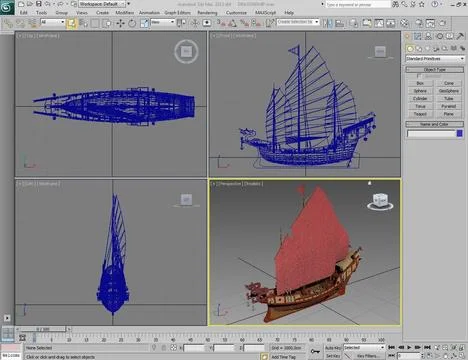The width and height of the screenshot is (468, 360).
Task: Open the Material Editor icon
Action: [404, 23]
